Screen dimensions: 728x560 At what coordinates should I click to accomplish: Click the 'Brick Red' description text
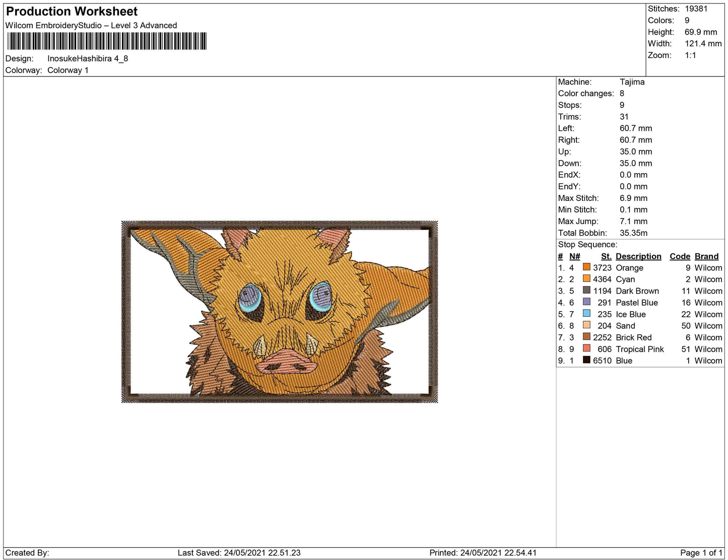click(x=634, y=337)
